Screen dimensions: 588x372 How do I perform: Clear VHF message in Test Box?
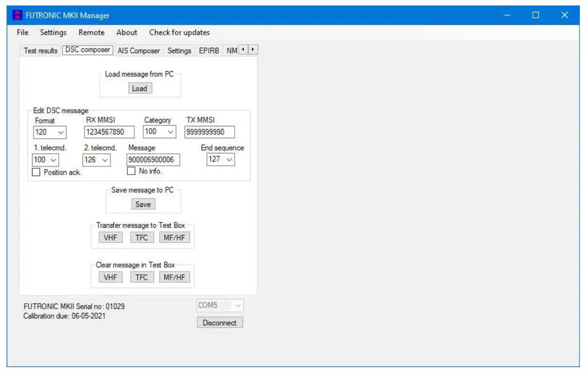pos(110,278)
